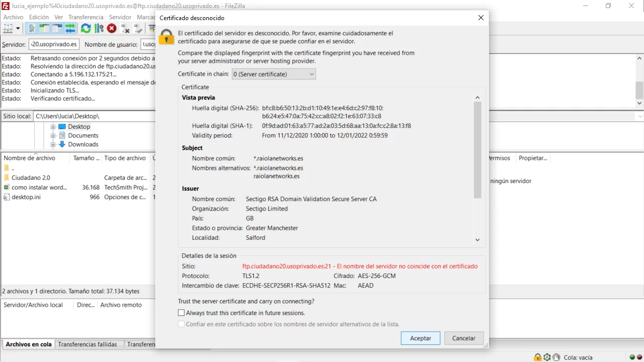Click the speed limit gauge icon
The width and height of the screenshot is (644, 362).
pyautogui.click(x=556, y=357)
